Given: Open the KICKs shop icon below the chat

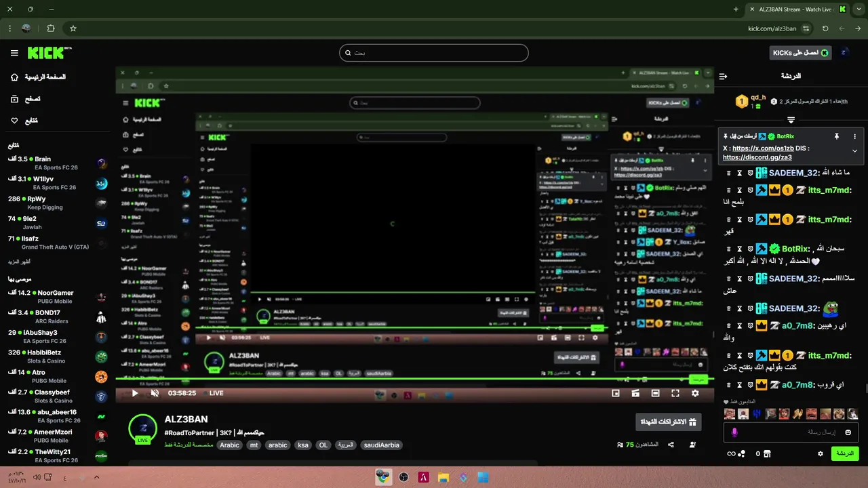Looking at the screenshot, I should [767, 453].
